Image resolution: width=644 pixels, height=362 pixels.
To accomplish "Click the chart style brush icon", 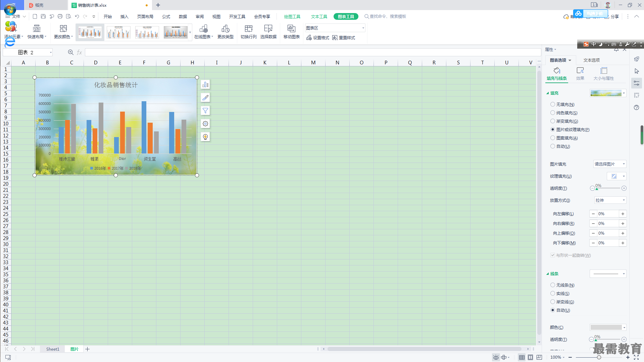I will [x=205, y=98].
